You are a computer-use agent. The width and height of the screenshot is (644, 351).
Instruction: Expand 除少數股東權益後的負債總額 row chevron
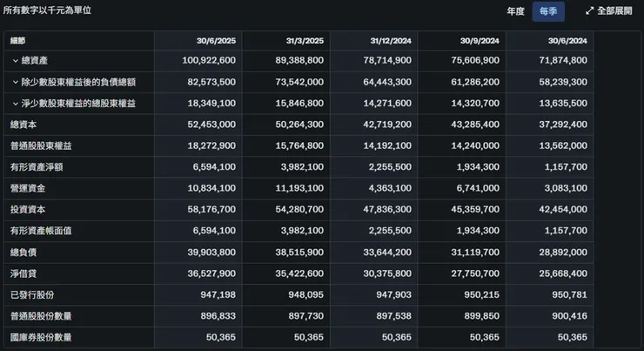[16, 82]
